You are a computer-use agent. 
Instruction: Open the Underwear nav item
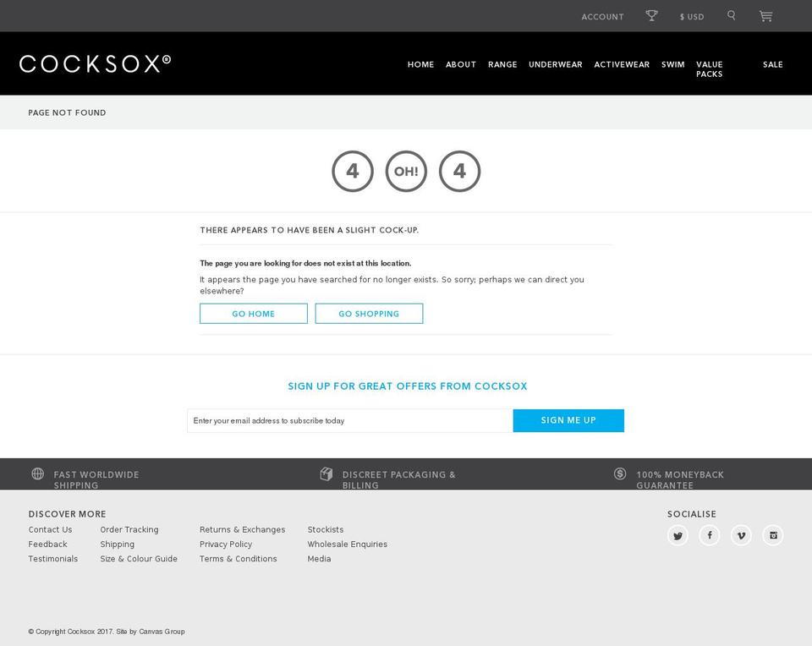click(555, 64)
